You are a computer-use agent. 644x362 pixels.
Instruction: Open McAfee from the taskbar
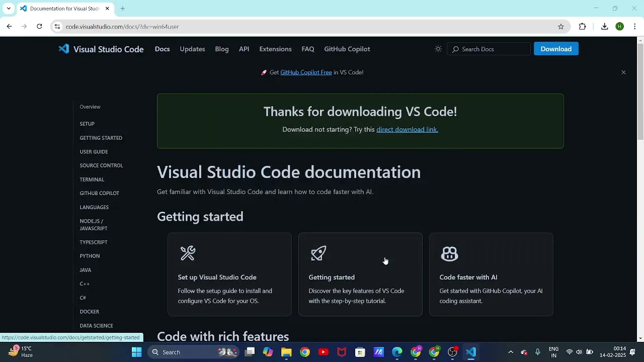tap(342, 352)
